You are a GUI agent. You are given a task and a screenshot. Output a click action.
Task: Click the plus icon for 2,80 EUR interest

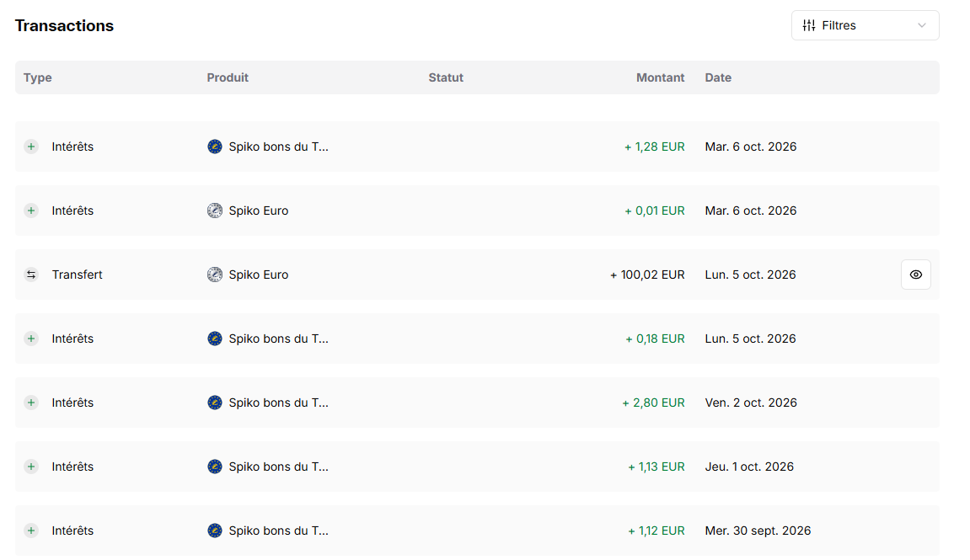pyautogui.click(x=31, y=403)
